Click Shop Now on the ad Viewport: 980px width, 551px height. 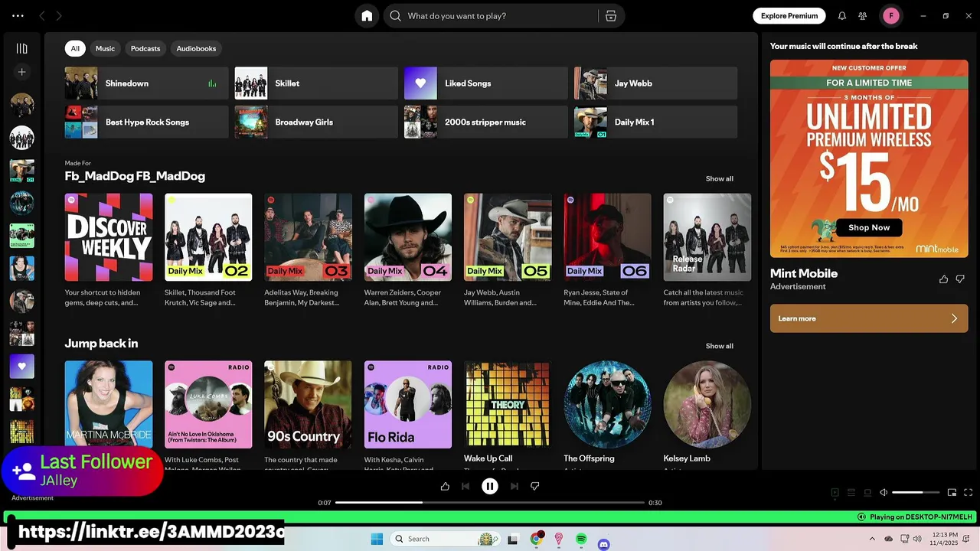869,227
